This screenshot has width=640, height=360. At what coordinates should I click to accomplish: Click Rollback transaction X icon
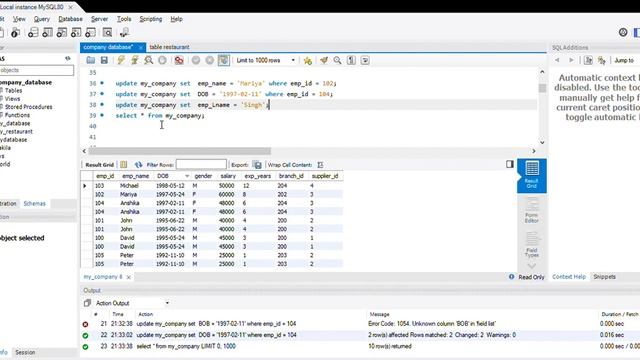(x=210, y=60)
